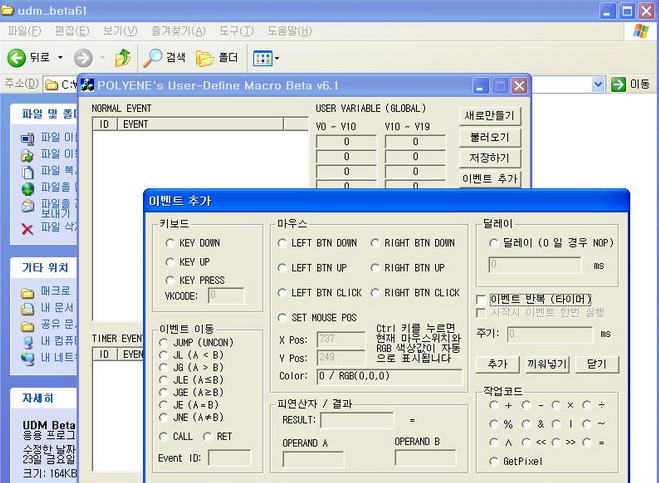The image size is (659, 483).
Task: Select KEY PRESS radio button
Action: pyautogui.click(x=170, y=280)
